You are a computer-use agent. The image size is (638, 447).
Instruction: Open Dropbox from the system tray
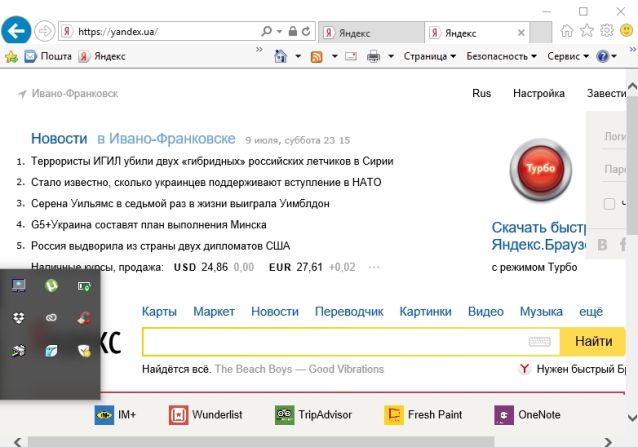[x=18, y=317]
